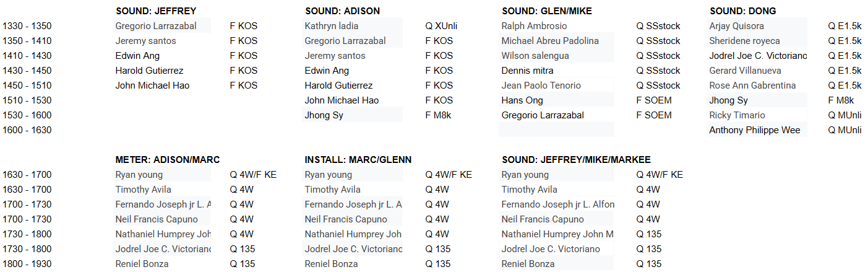The width and height of the screenshot is (868, 272).
Task: Select the SOUND: JEFFREY/MIKE/MARKEE header
Action: tap(576, 160)
